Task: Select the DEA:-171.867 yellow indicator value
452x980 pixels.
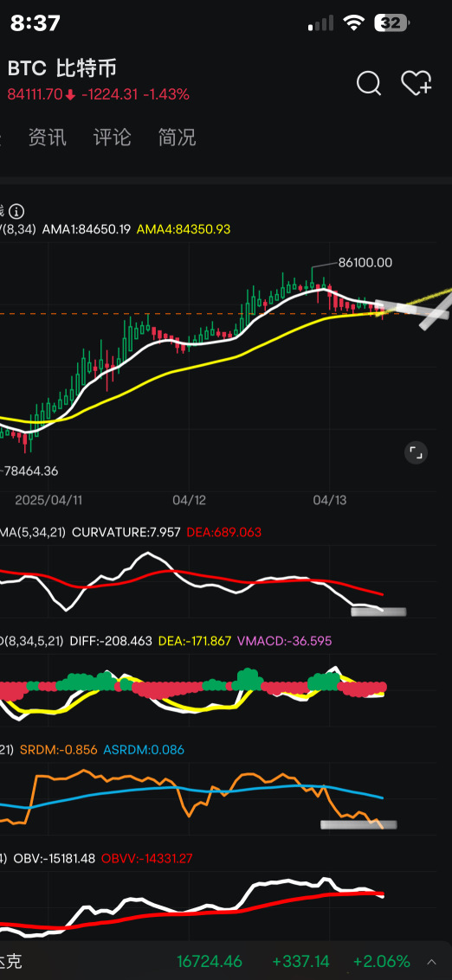Action: pos(195,641)
